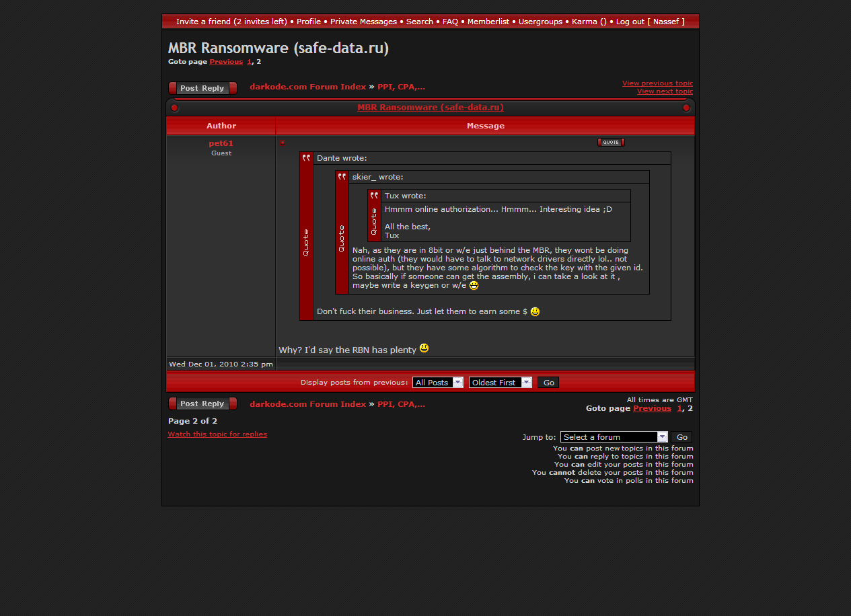Go to the top Previous page link
The image size is (851, 616).
coord(225,62)
